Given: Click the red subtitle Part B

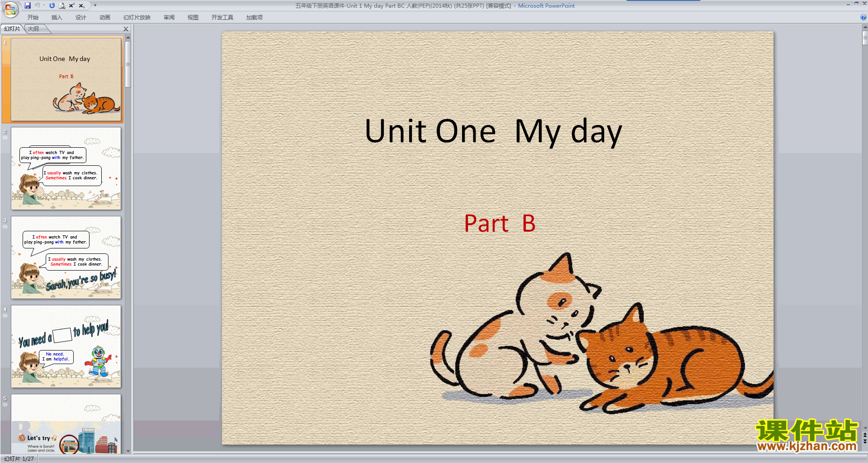Looking at the screenshot, I should [x=500, y=224].
